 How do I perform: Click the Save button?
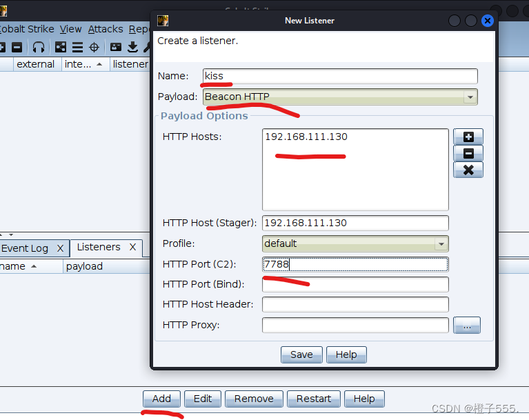tap(301, 354)
